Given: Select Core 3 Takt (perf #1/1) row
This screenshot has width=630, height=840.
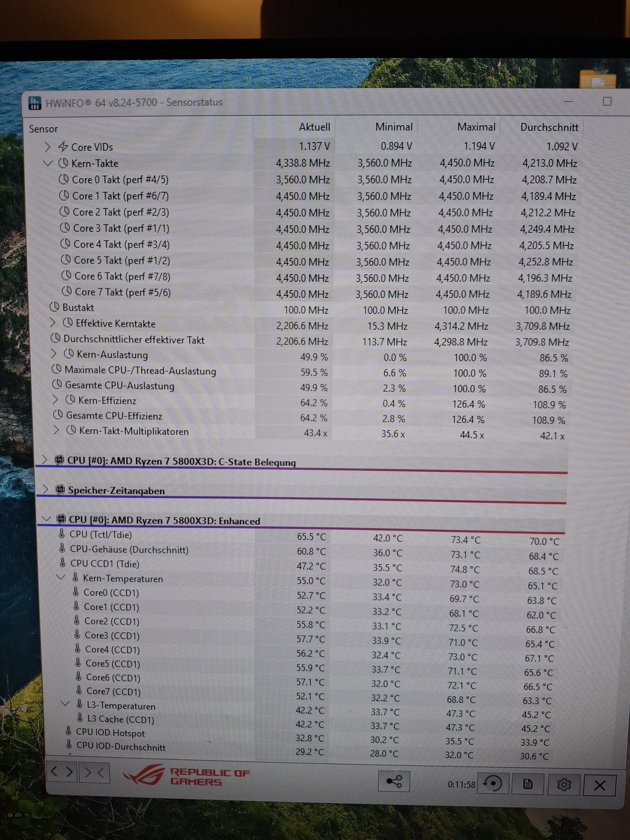Looking at the screenshot, I should coord(121,228).
